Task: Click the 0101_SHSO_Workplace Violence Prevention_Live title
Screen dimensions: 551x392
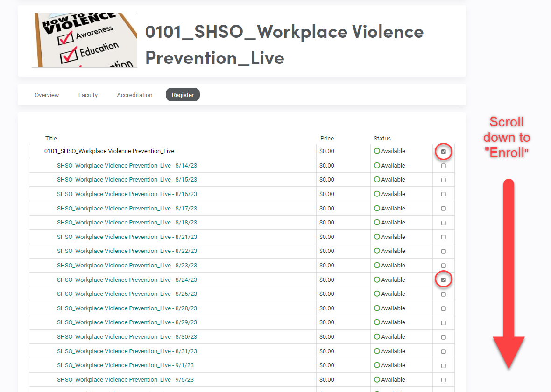Action: click(110, 151)
